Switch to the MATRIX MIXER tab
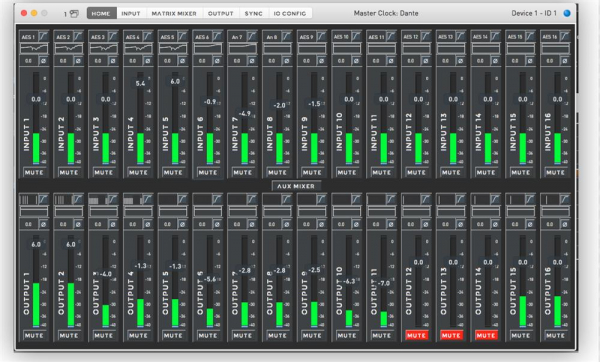 [174, 13]
